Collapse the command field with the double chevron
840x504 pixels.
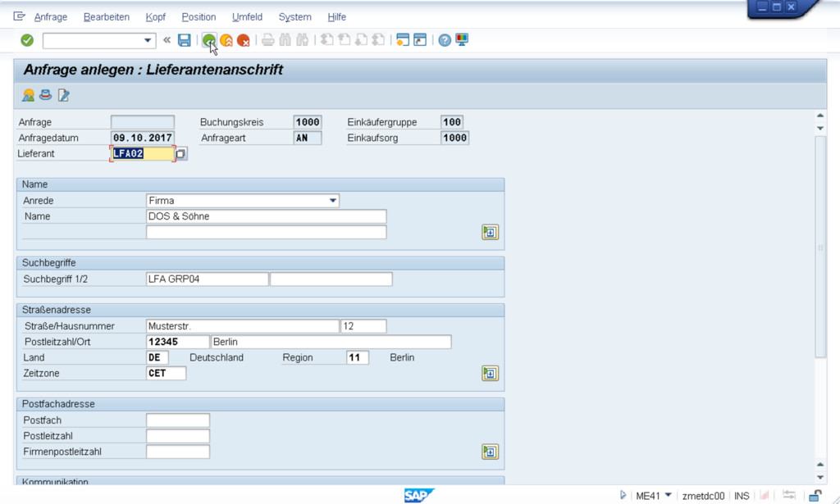pos(167,40)
